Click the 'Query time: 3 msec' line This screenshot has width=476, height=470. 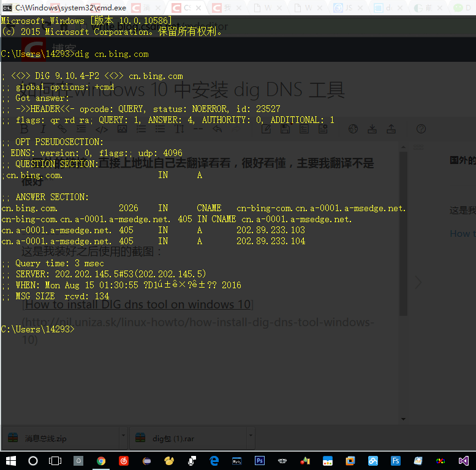click(x=53, y=263)
